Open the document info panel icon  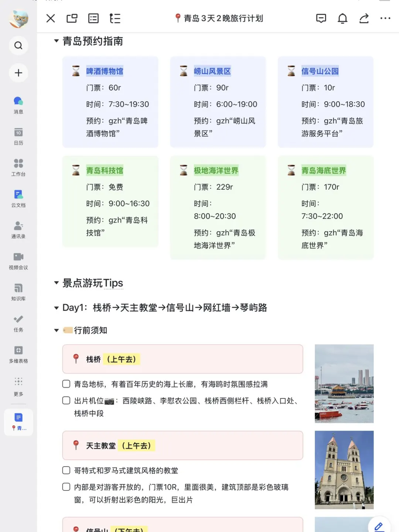coord(93,18)
